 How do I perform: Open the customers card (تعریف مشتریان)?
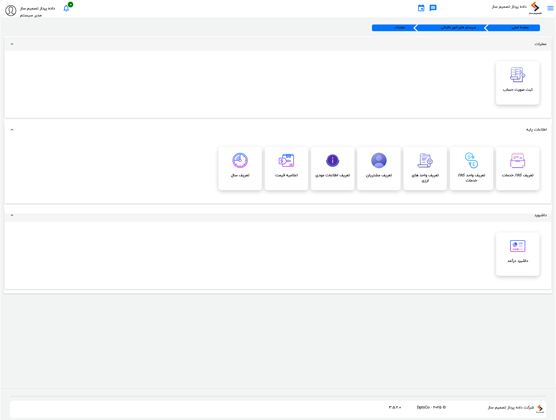[379, 168]
